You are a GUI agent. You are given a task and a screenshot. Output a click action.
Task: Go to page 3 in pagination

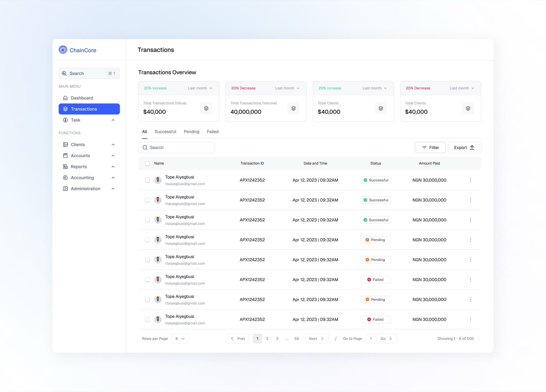277,338
